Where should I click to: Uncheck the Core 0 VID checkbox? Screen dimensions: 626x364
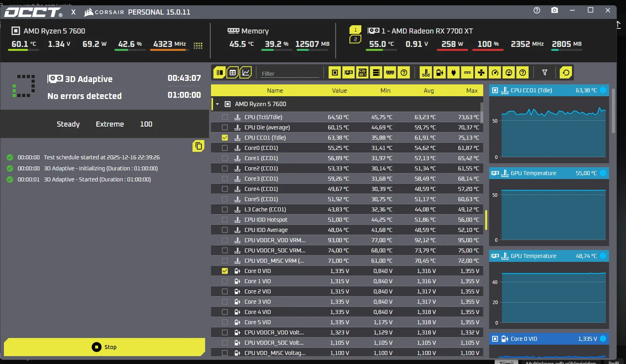(x=225, y=271)
